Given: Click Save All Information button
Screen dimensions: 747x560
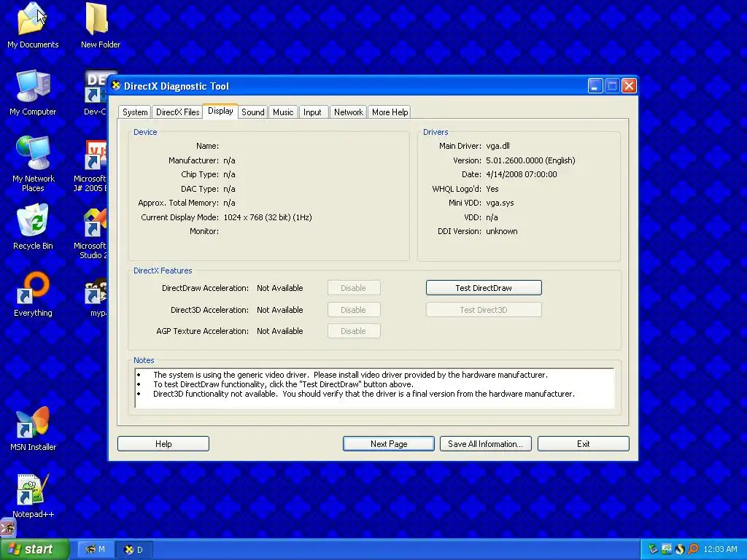Looking at the screenshot, I should pyautogui.click(x=485, y=444).
